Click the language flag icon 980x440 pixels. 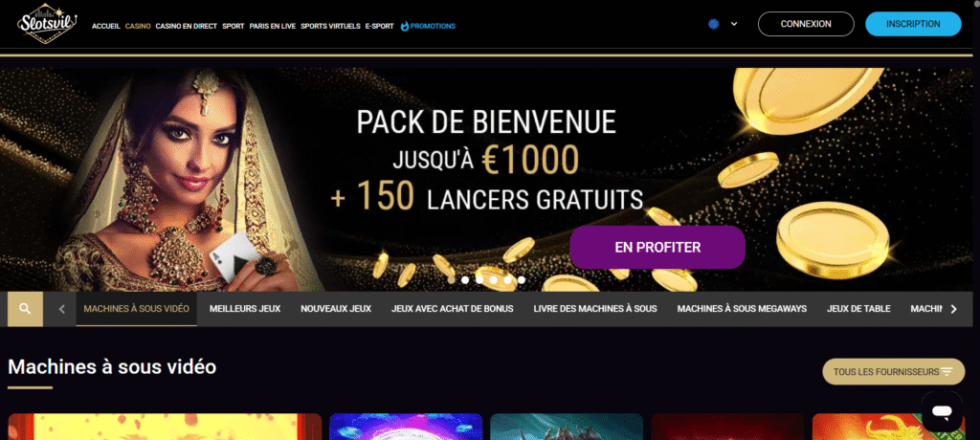[714, 24]
